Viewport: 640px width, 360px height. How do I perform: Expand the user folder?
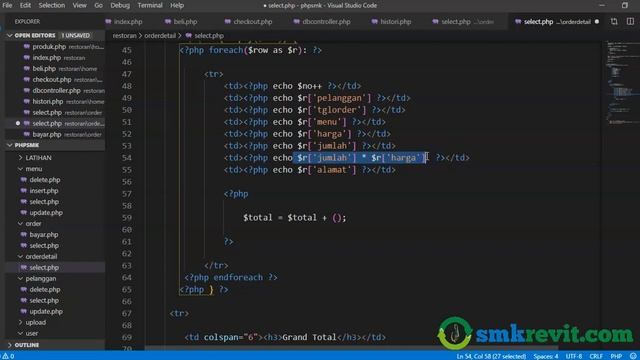(20, 333)
